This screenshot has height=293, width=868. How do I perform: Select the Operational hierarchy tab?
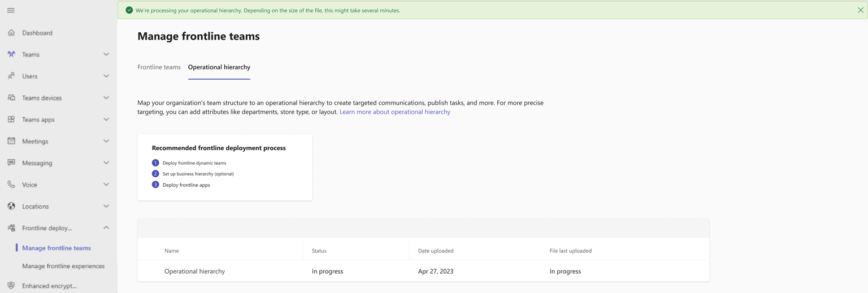[219, 67]
